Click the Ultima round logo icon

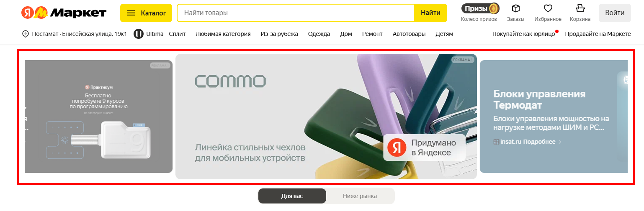139,34
